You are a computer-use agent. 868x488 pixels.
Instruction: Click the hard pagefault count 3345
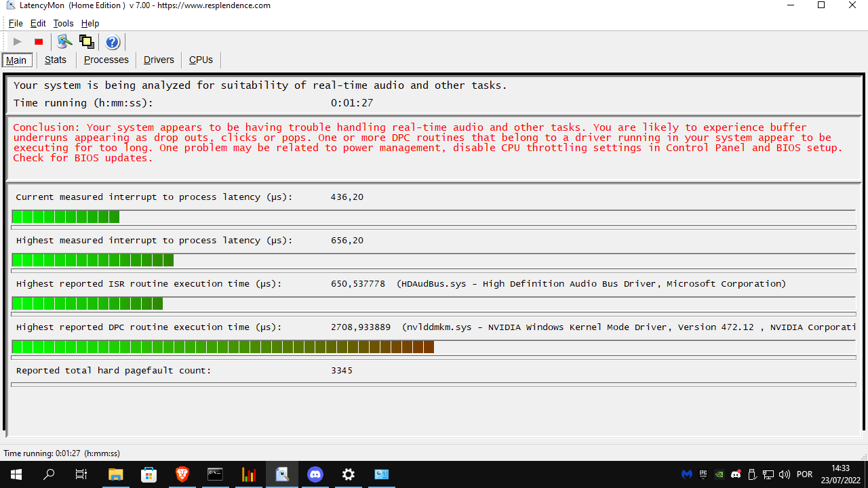(342, 371)
